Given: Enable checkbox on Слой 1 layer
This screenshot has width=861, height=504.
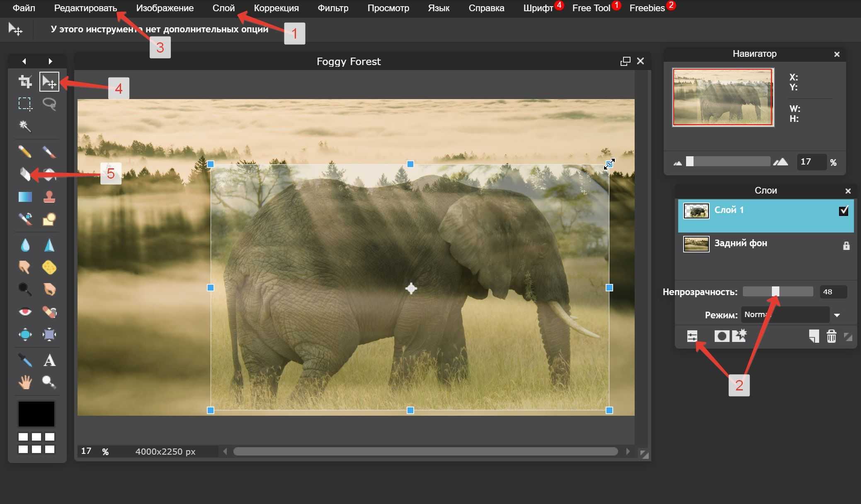Looking at the screenshot, I should coord(844,209).
